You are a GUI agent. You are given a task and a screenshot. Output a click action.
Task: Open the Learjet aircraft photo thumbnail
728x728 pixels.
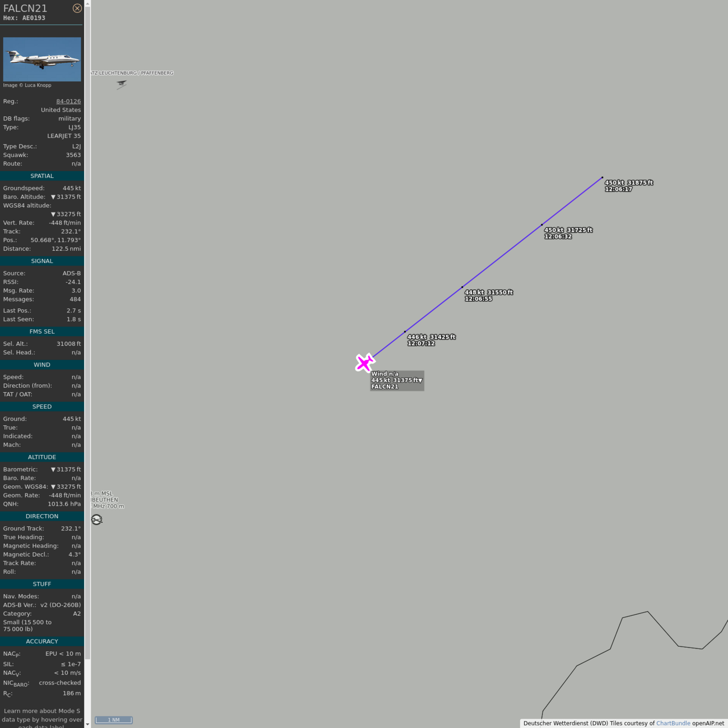(x=42, y=59)
